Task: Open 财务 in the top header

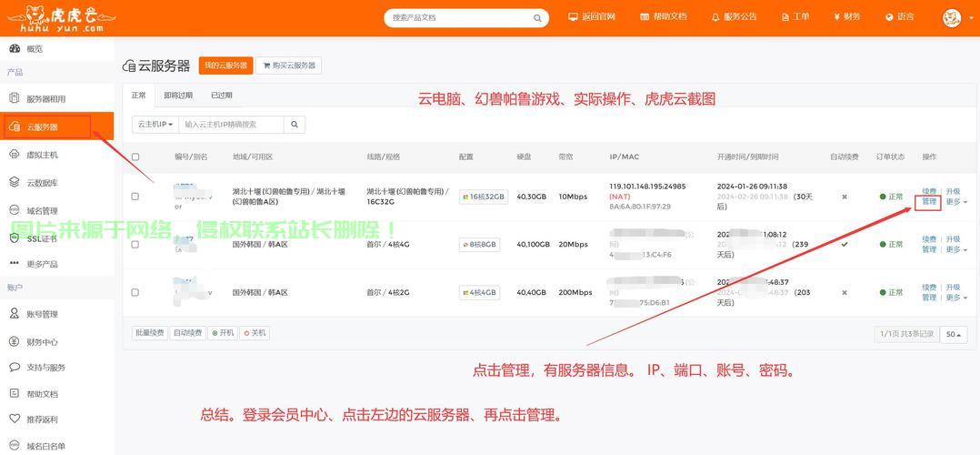Action: pos(847,17)
